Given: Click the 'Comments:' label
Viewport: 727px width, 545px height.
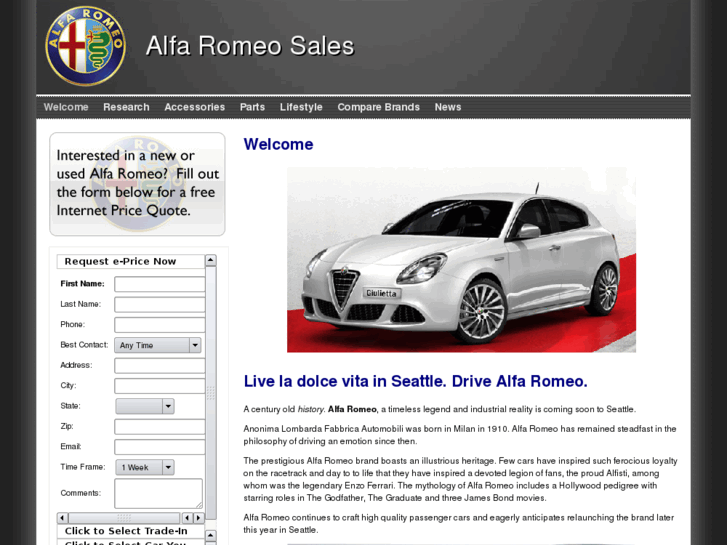Looking at the screenshot, I should [x=81, y=493].
